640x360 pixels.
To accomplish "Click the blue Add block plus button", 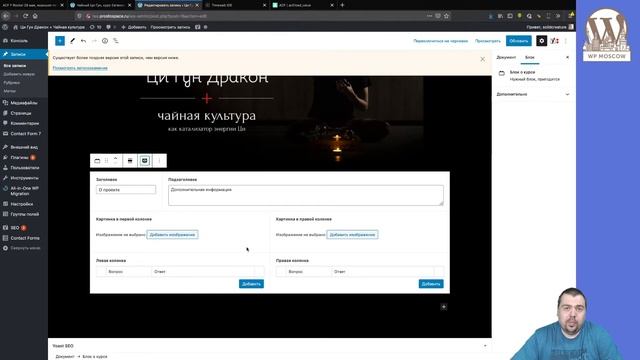I will 60,41.
